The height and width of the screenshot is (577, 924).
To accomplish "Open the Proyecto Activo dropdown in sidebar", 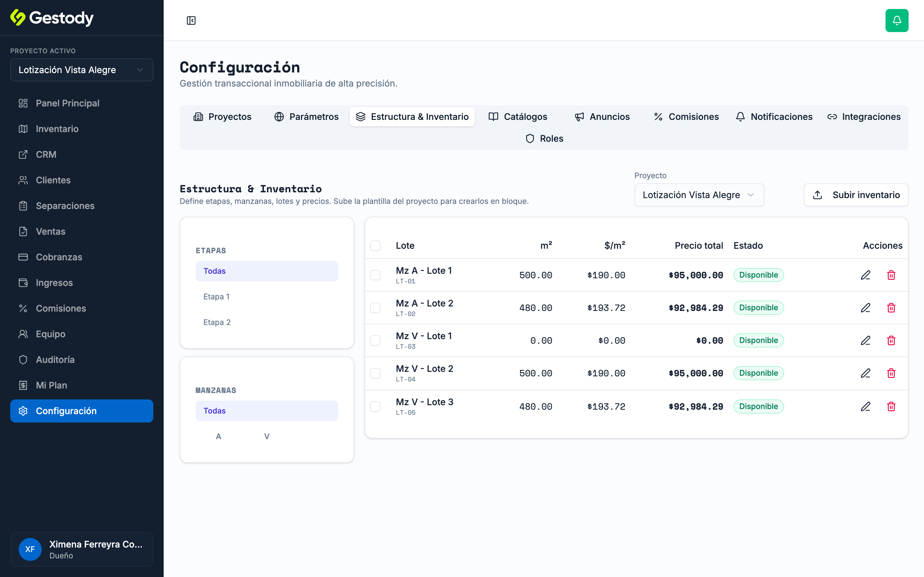I will click(x=82, y=70).
